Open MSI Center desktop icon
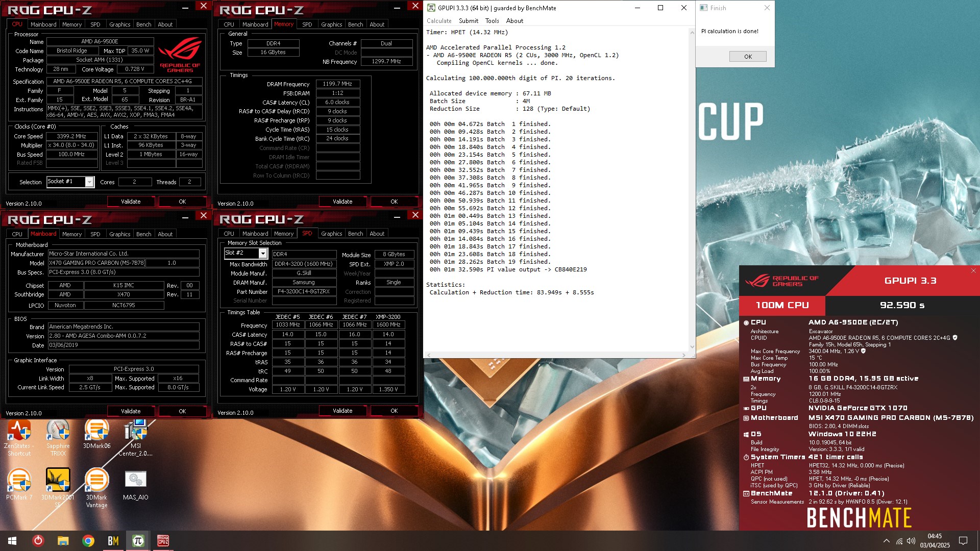980x551 pixels. tap(135, 437)
